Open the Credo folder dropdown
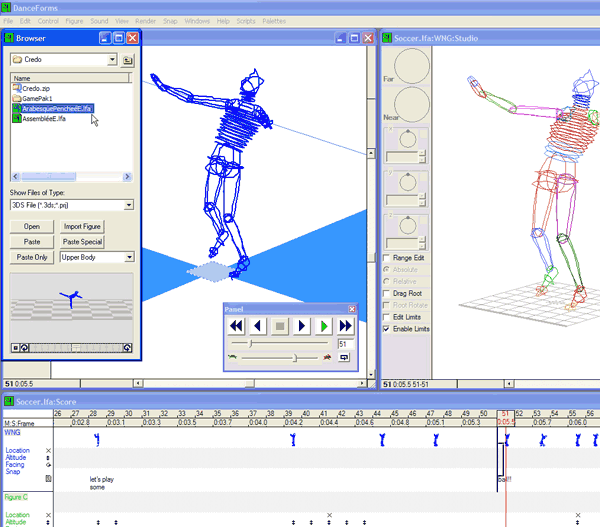The width and height of the screenshot is (600, 527). click(x=112, y=60)
